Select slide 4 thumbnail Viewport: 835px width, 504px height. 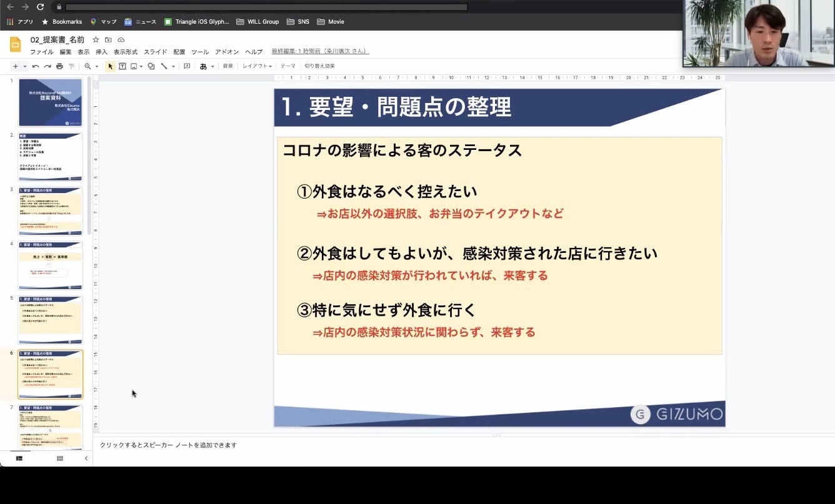(50, 265)
